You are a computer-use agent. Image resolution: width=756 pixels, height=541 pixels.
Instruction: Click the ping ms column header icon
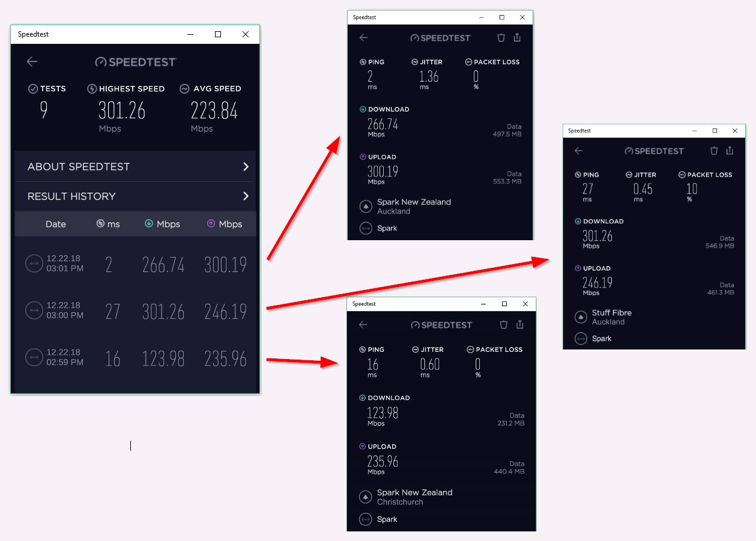coord(100,223)
